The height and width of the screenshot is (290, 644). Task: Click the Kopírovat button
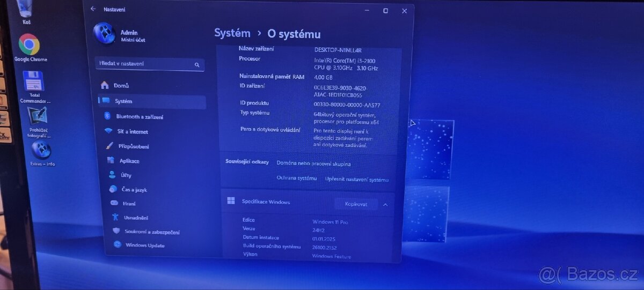[356, 204]
